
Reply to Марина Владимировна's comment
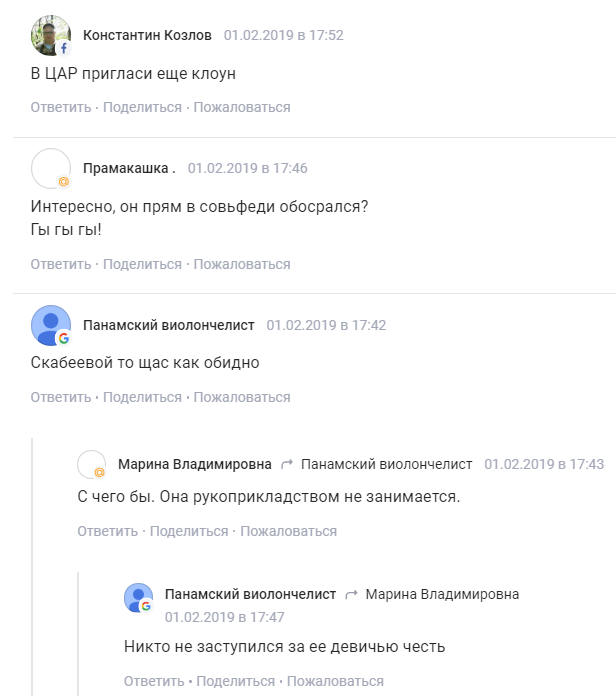pyautogui.click(x=108, y=531)
